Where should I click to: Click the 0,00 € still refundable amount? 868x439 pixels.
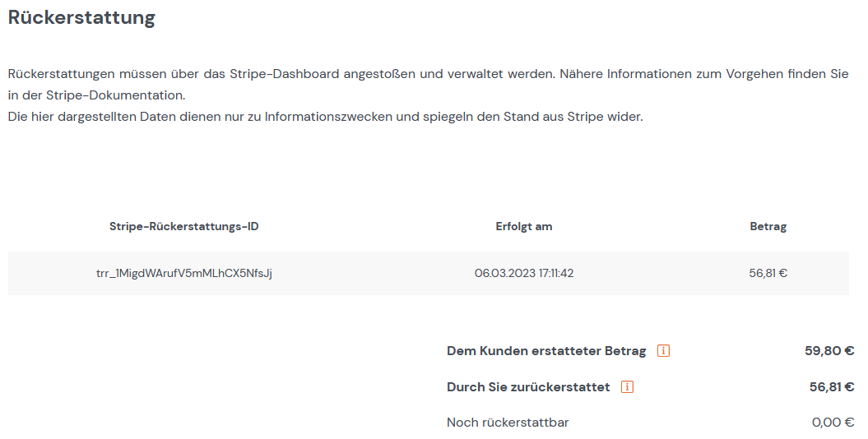tap(833, 423)
